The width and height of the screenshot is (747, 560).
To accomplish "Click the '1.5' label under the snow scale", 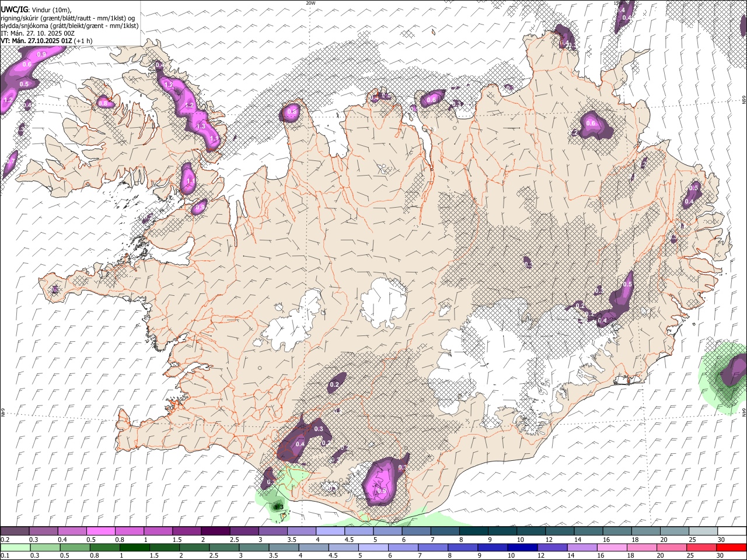I will [x=176, y=540].
